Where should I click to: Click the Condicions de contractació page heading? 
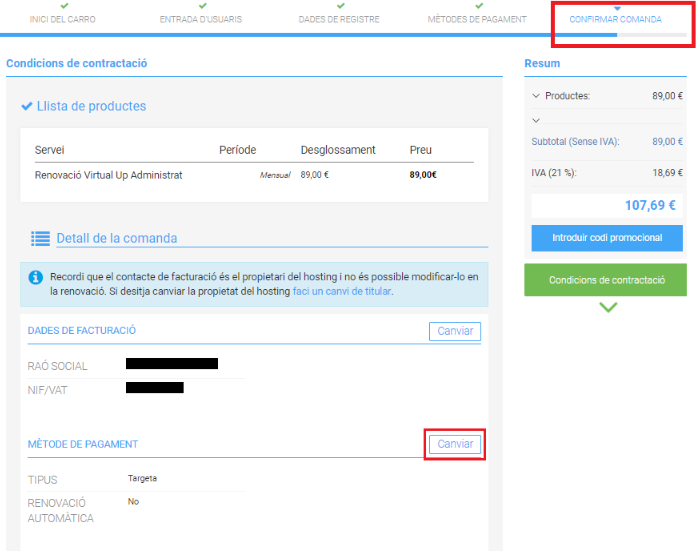[x=77, y=63]
